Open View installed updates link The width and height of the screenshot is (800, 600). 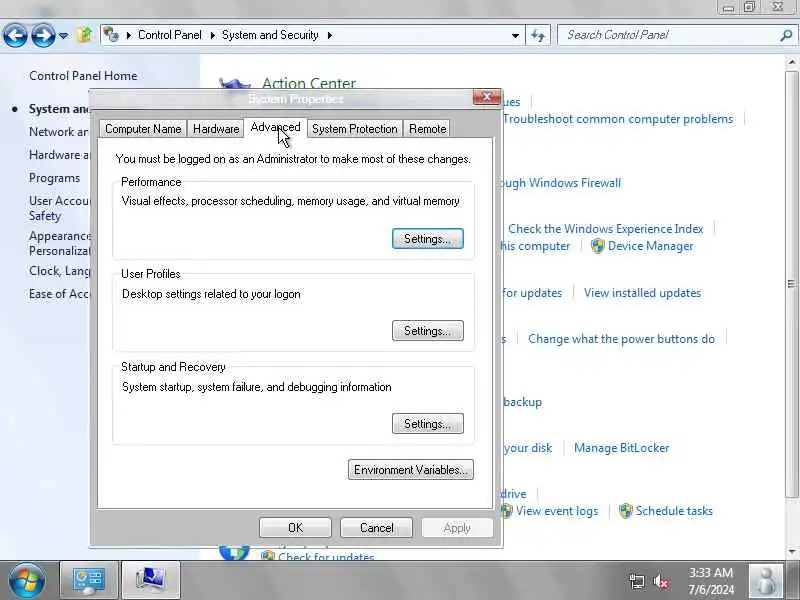click(x=642, y=293)
